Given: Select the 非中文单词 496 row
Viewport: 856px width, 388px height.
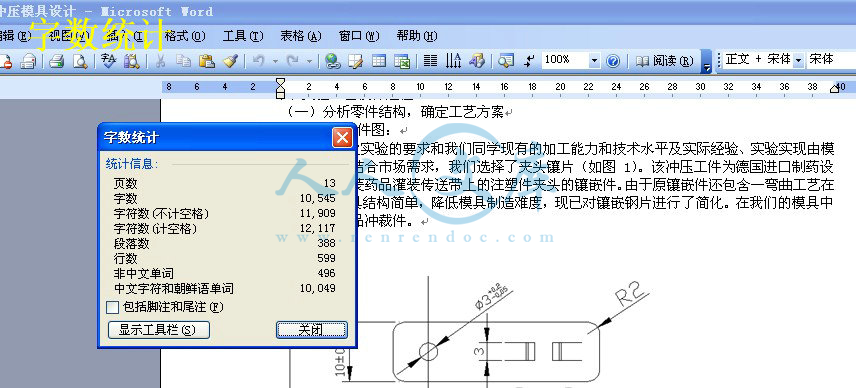Looking at the screenshot, I should 224,273.
